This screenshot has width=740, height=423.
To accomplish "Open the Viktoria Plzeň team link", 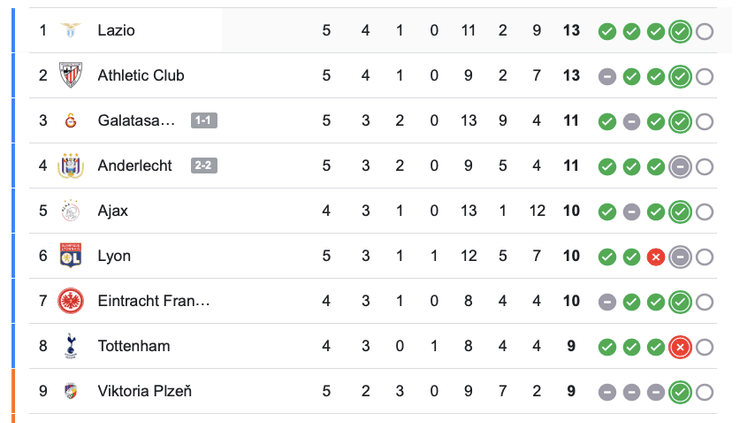I will tap(145, 391).
